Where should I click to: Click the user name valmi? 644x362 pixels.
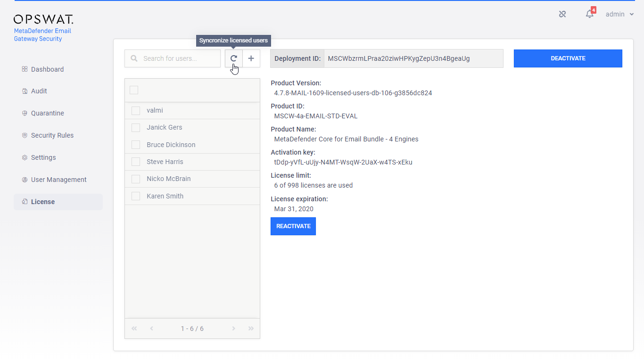pos(155,110)
